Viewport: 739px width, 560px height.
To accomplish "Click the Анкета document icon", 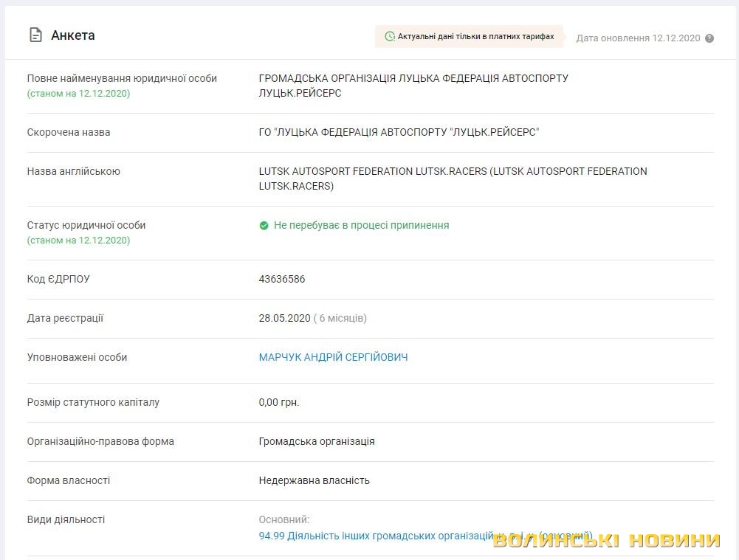I will coord(35,35).
